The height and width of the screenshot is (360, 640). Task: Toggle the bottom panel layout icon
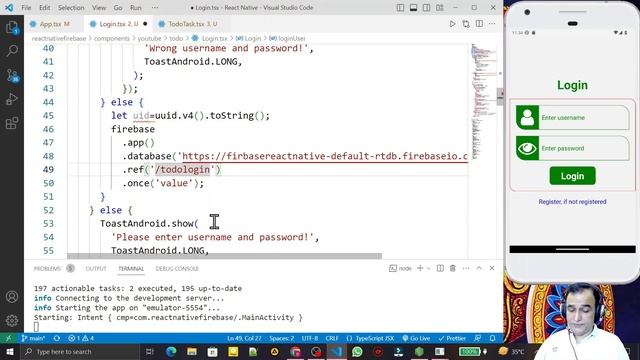[x=413, y=8]
